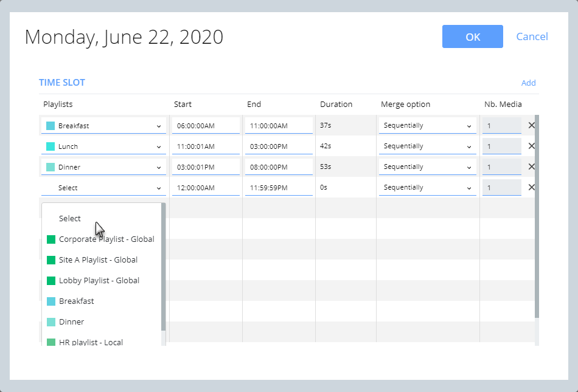The image size is (578, 392).
Task: Click the green square beside Corporate Playlist - Global
Action: [50, 239]
